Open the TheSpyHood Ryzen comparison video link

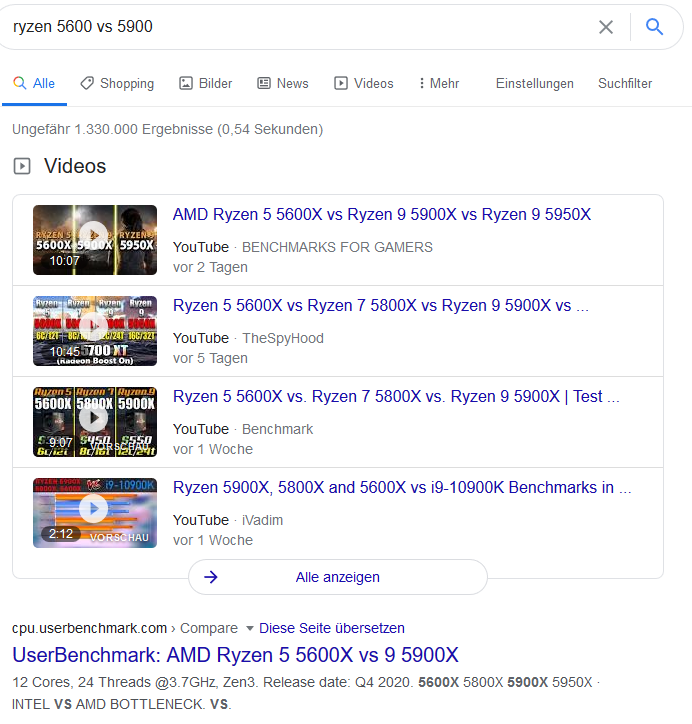(381, 306)
